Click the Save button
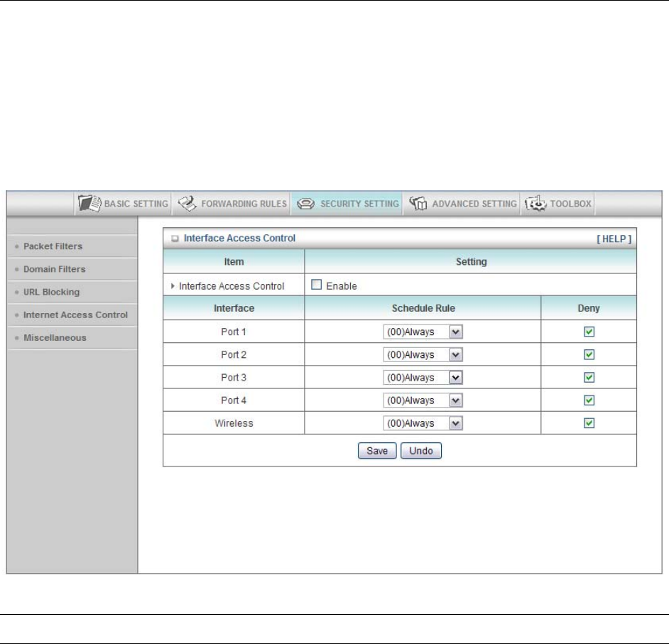This screenshot has height=644, width=669. (x=376, y=451)
